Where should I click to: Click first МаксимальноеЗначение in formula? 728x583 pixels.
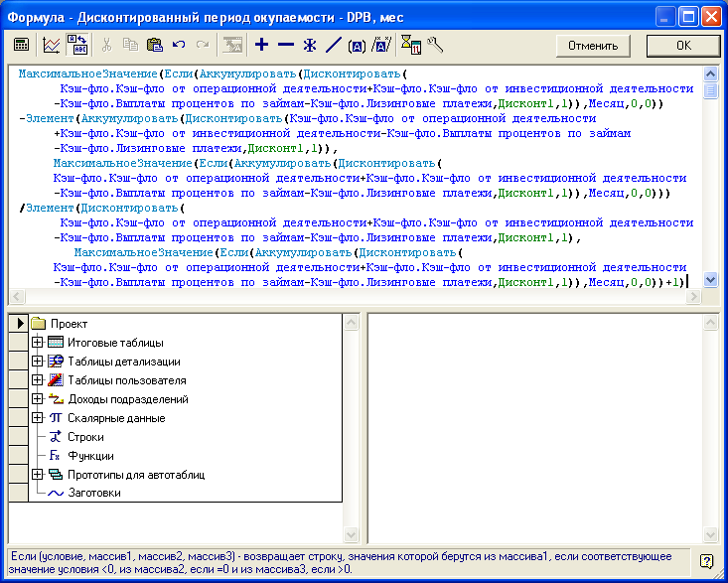click(88, 73)
